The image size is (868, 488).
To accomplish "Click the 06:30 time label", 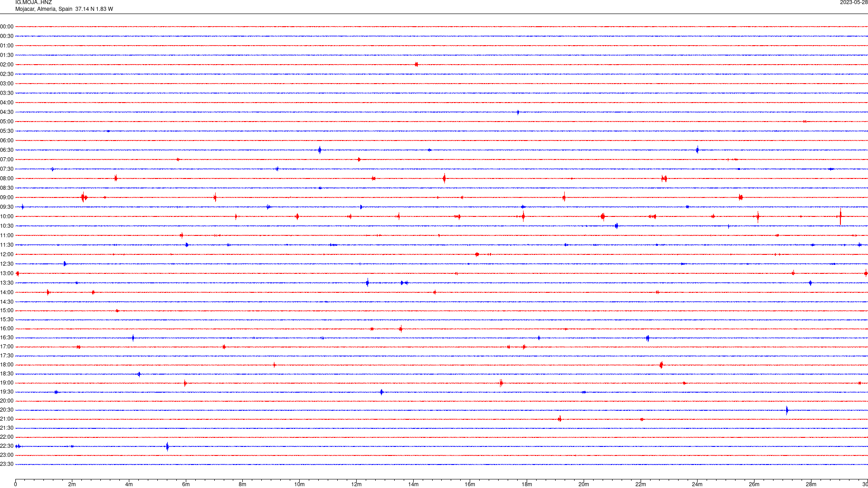I will pyautogui.click(x=7, y=150).
